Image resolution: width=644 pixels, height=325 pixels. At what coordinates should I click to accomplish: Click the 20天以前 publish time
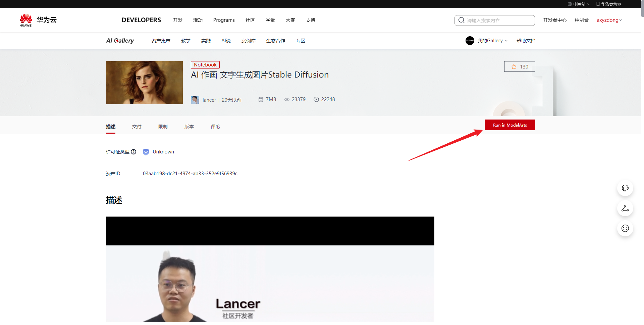(231, 100)
